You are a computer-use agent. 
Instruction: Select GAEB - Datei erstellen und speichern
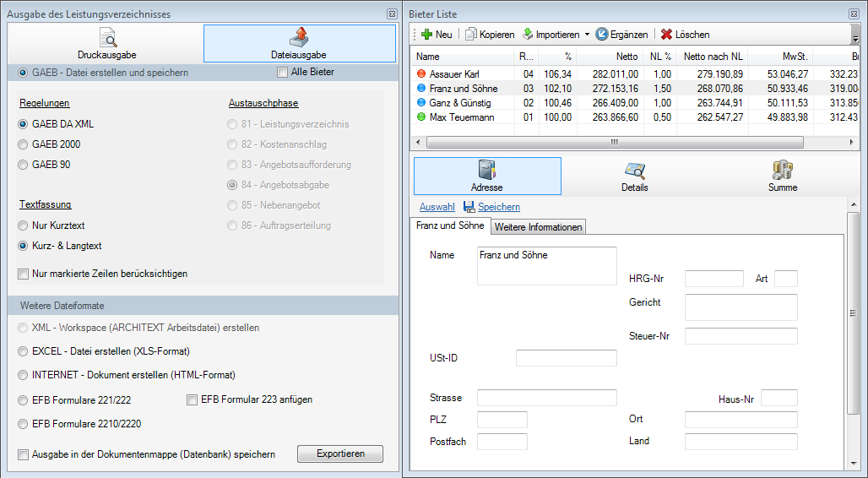pos(23,73)
